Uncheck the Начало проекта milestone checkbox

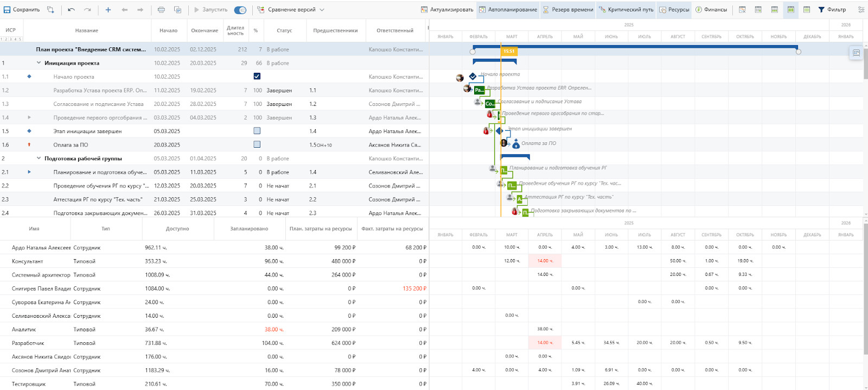click(x=257, y=77)
